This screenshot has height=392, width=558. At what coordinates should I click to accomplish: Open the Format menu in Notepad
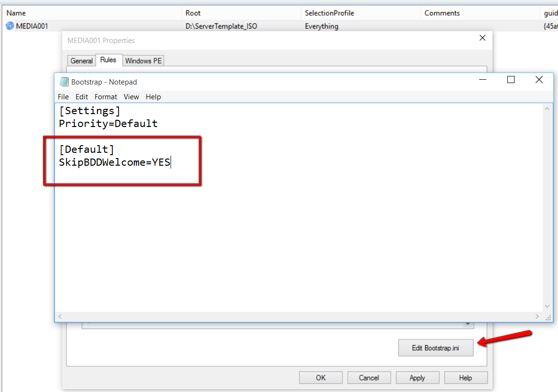(106, 96)
